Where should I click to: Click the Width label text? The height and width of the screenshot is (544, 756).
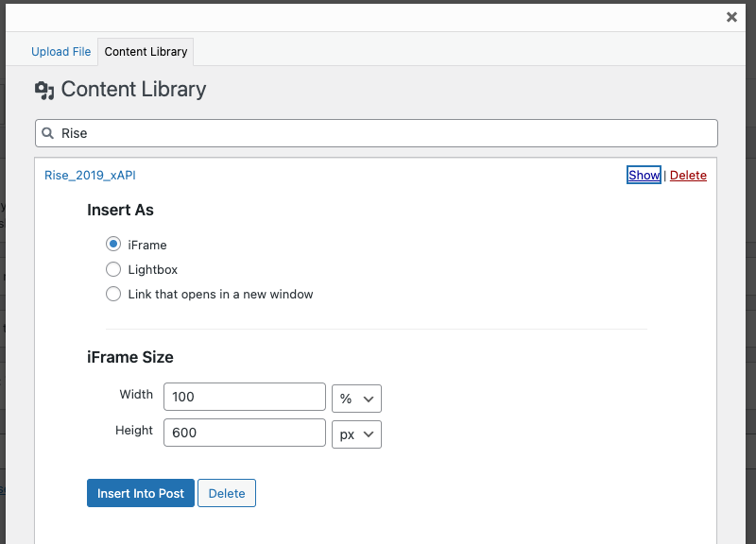[x=136, y=395]
